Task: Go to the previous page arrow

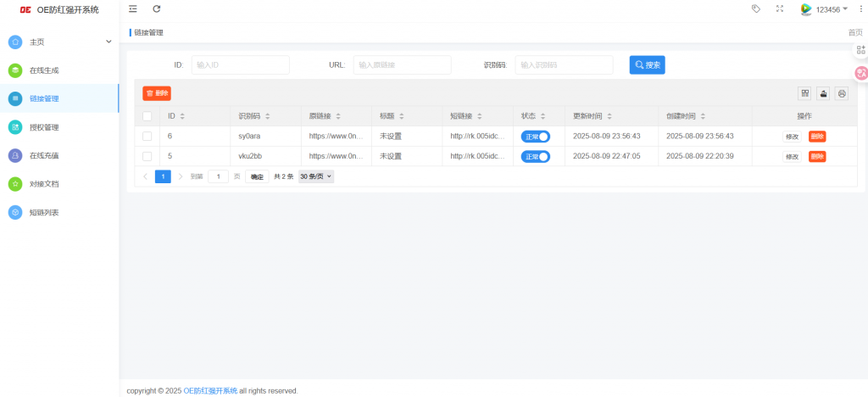Action: coord(146,176)
